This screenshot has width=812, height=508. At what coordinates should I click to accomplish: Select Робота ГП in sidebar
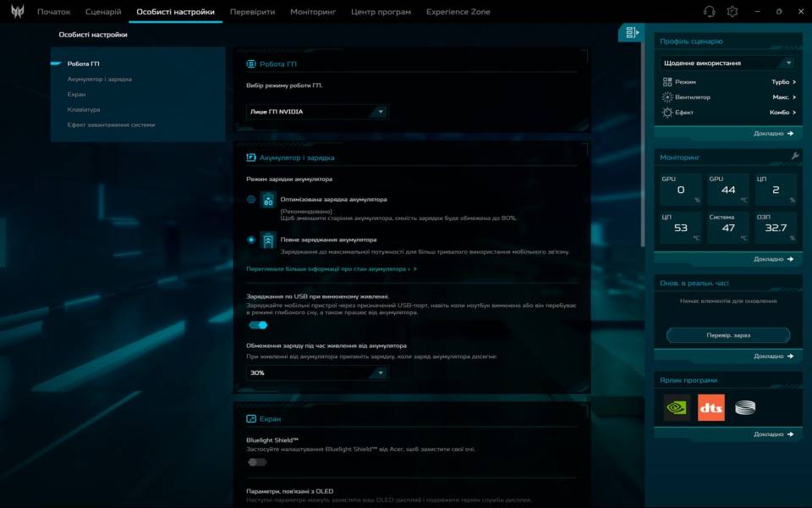(x=84, y=63)
